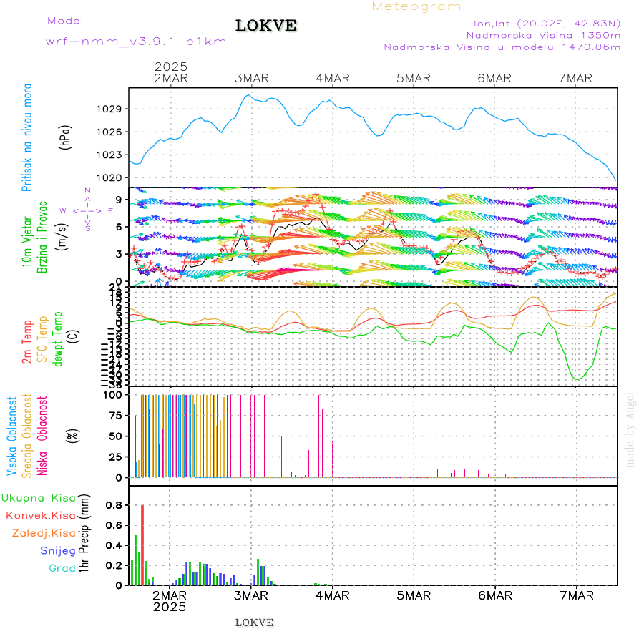
Task: Click the (m/s) wind unit label
Action: [x=62, y=237]
